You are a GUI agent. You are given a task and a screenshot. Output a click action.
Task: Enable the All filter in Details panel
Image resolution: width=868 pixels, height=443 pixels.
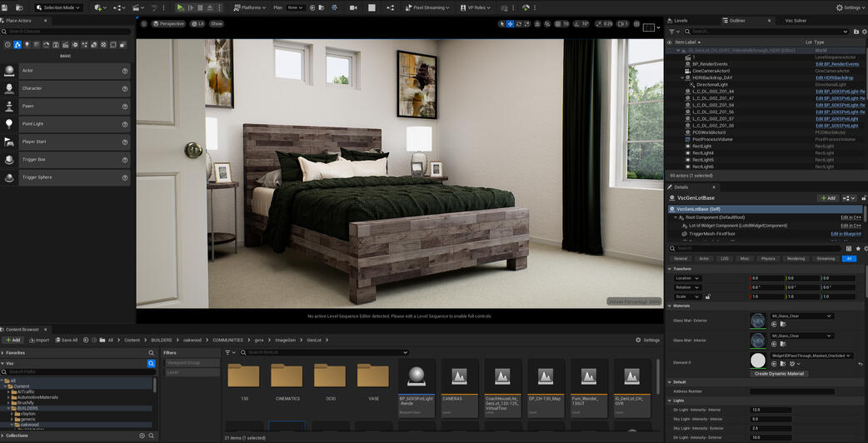(x=849, y=259)
